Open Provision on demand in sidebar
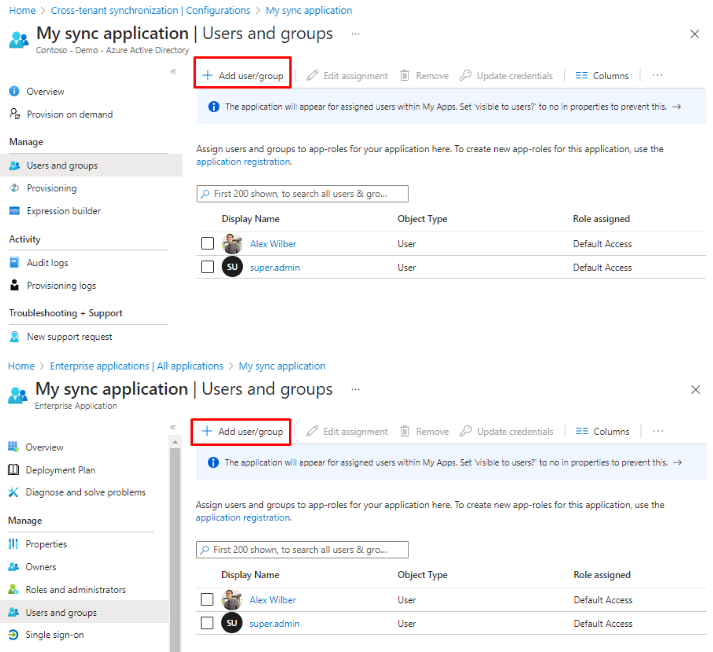 [69, 114]
